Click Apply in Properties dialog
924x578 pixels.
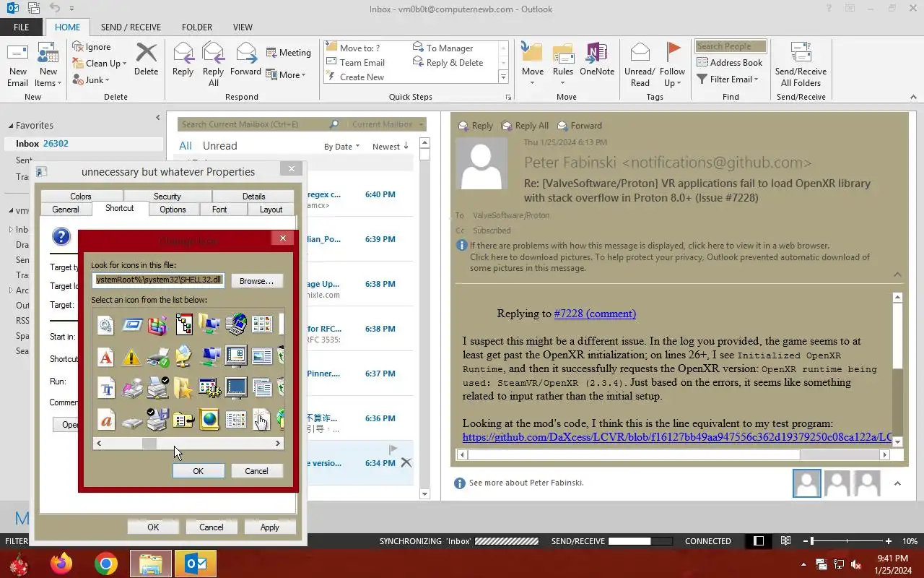click(x=270, y=527)
